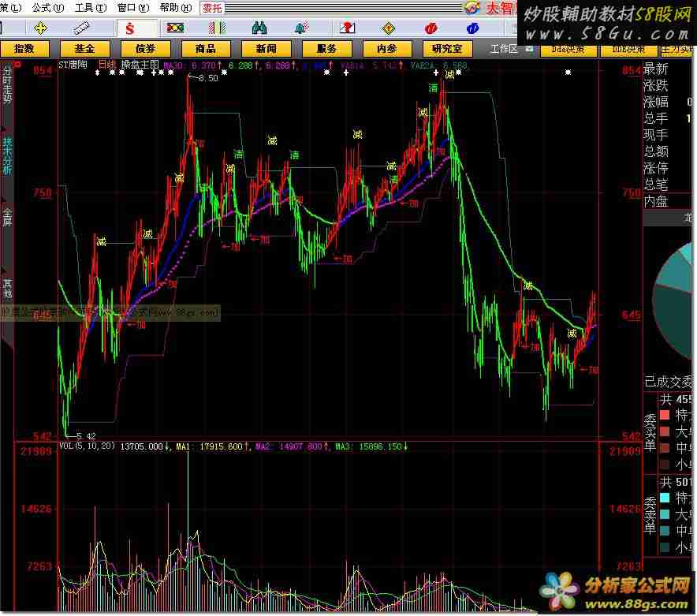Click the MA30 indicator value label
Viewport: 697px width, 616px height.
pyautogui.click(x=192, y=65)
